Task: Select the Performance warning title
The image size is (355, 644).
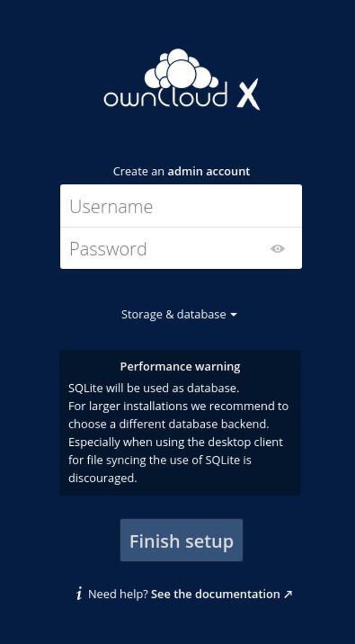Action: 179,366
